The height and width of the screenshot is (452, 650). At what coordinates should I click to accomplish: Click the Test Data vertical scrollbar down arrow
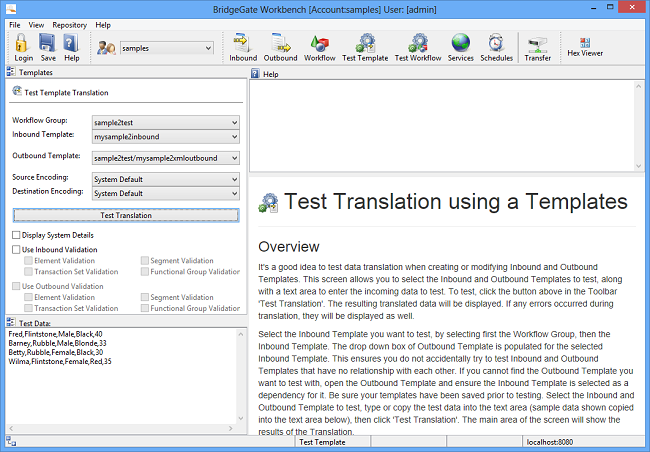point(241,418)
